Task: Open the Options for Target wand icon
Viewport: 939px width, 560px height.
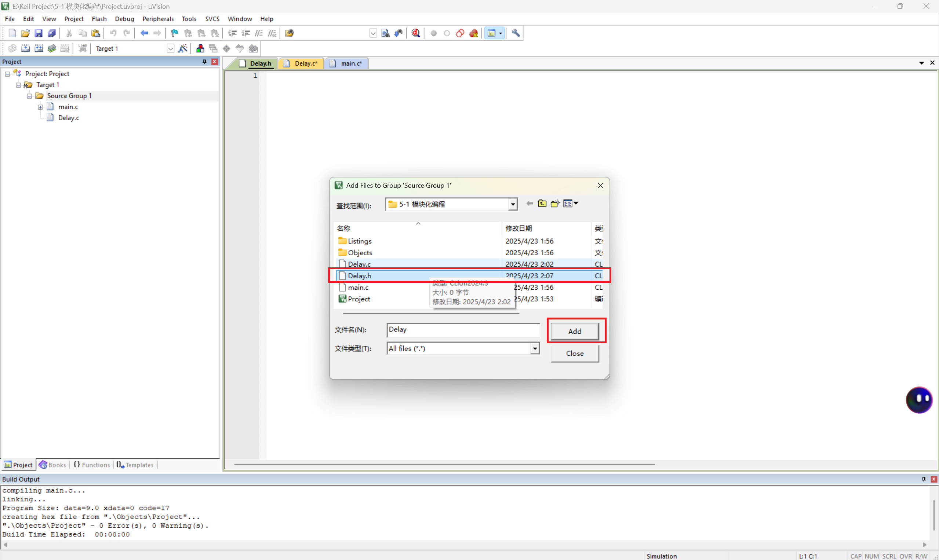Action: [x=183, y=48]
